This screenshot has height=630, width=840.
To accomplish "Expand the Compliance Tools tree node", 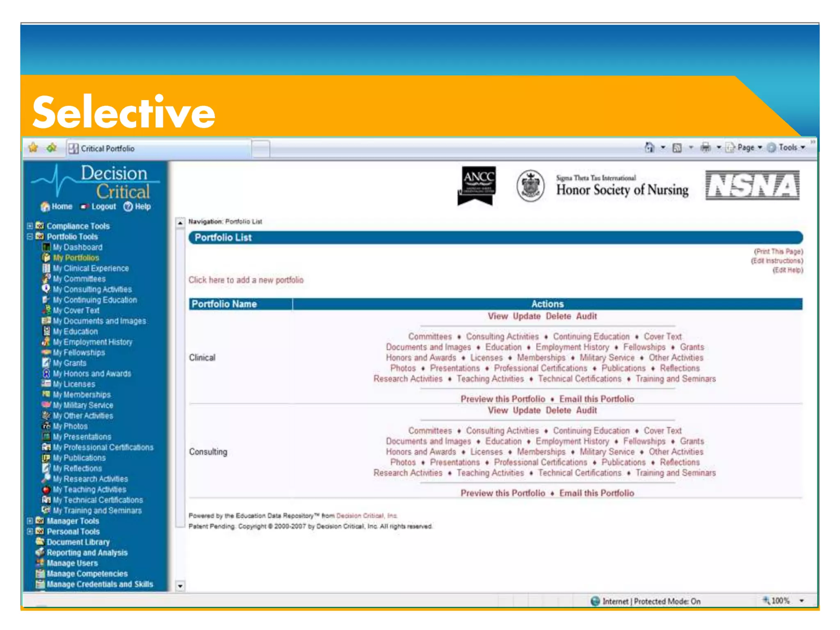I will [x=30, y=226].
